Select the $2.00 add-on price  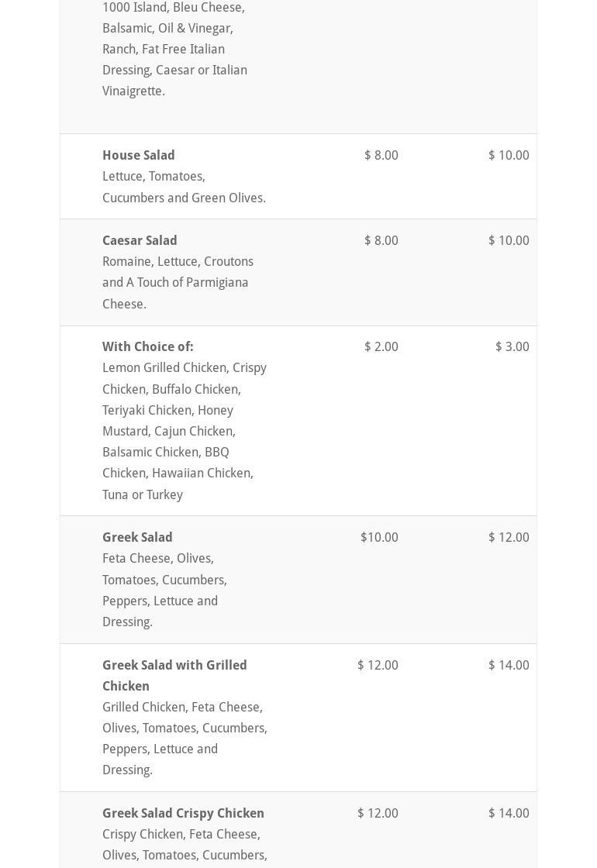point(381,346)
